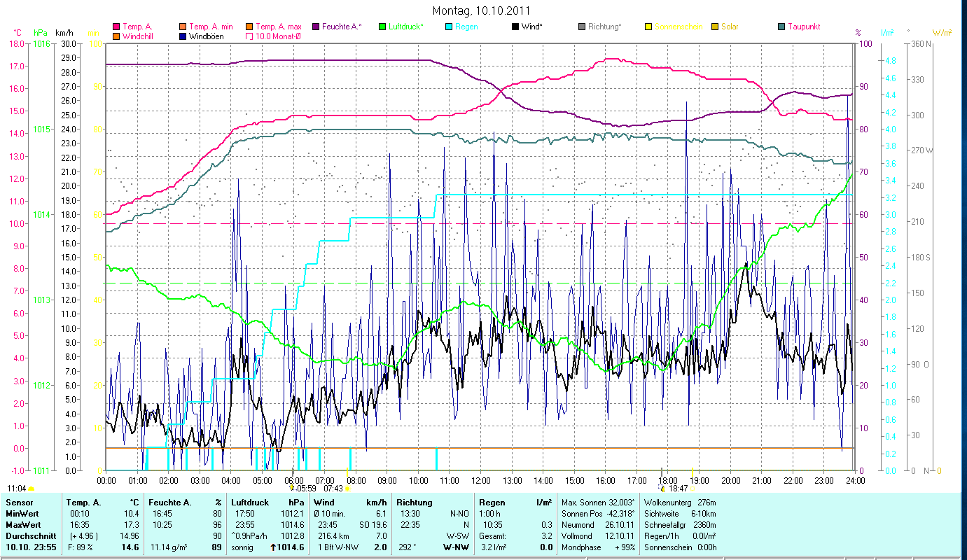Viewport: 967px width, 560px height.
Task: Click the yellow sun icon beside 11:04
Action: pos(32,488)
